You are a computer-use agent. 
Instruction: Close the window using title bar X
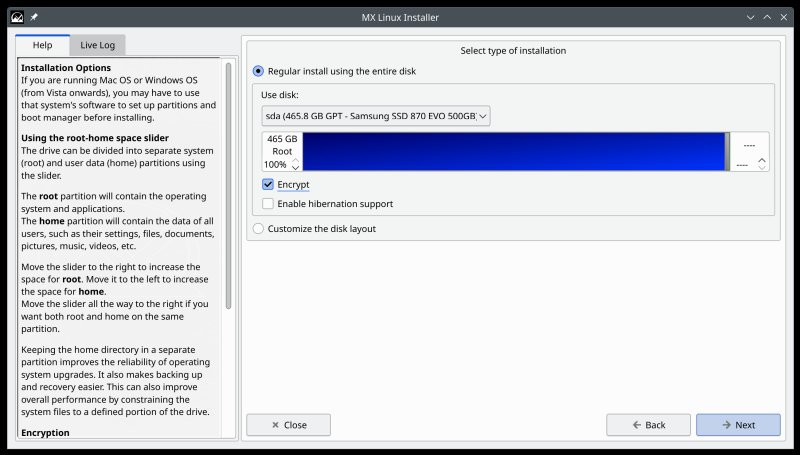[784, 17]
